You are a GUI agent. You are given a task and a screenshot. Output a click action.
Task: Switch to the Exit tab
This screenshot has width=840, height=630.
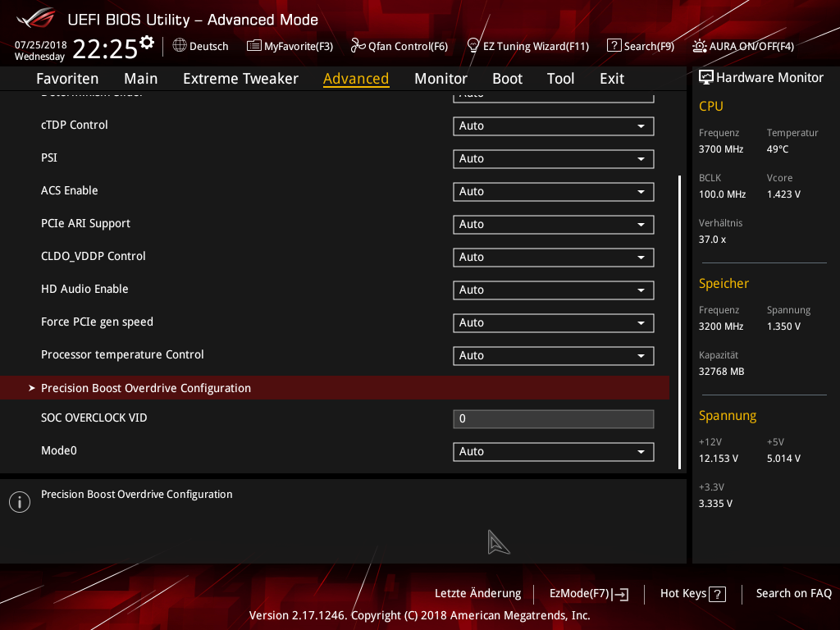(612, 79)
